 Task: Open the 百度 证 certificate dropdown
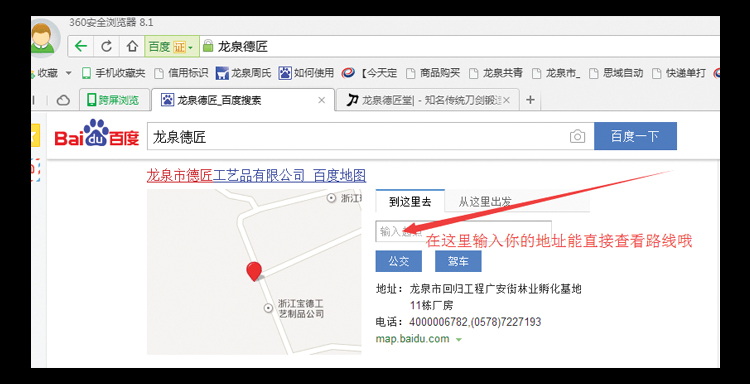tap(172, 46)
